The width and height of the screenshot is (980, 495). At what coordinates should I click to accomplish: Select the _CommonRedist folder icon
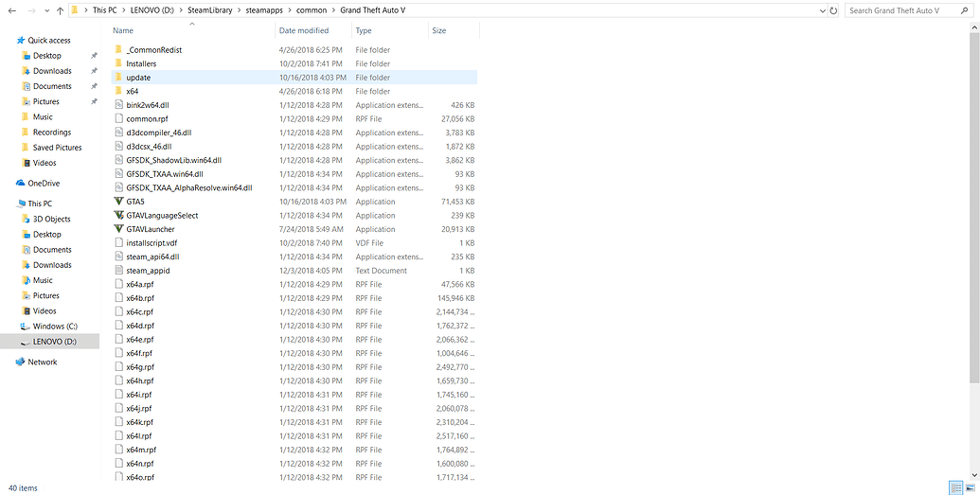tap(118, 50)
